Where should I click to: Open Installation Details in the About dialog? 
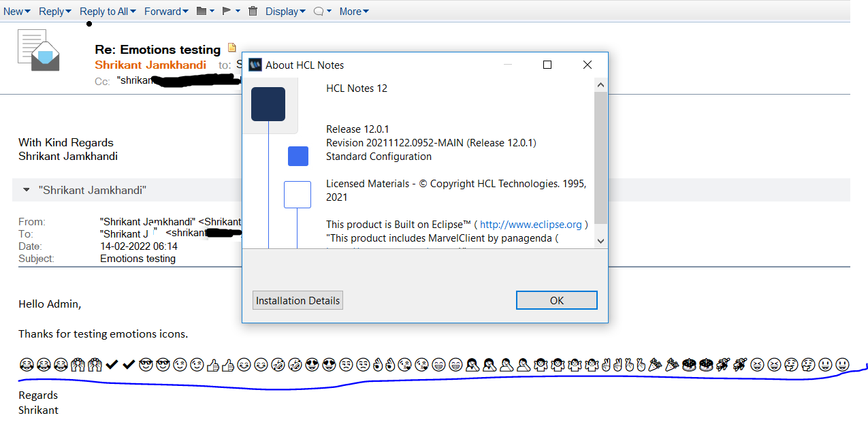pyautogui.click(x=298, y=300)
